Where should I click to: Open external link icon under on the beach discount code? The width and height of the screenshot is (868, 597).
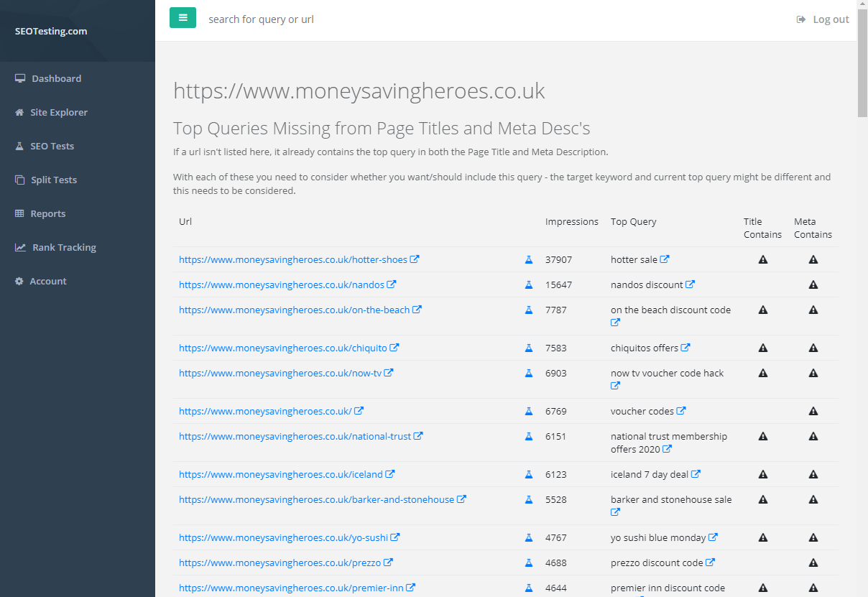(615, 323)
